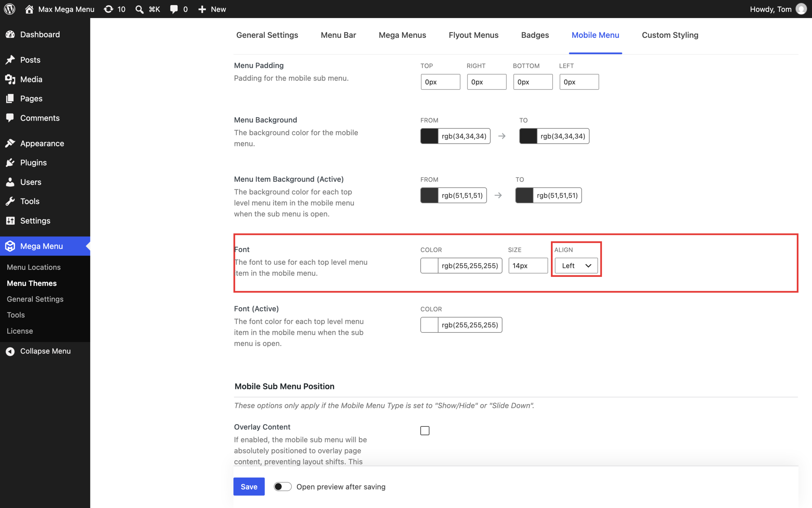The width and height of the screenshot is (812, 508).
Task: Click the Mega Menu cube icon
Action: point(10,246)
